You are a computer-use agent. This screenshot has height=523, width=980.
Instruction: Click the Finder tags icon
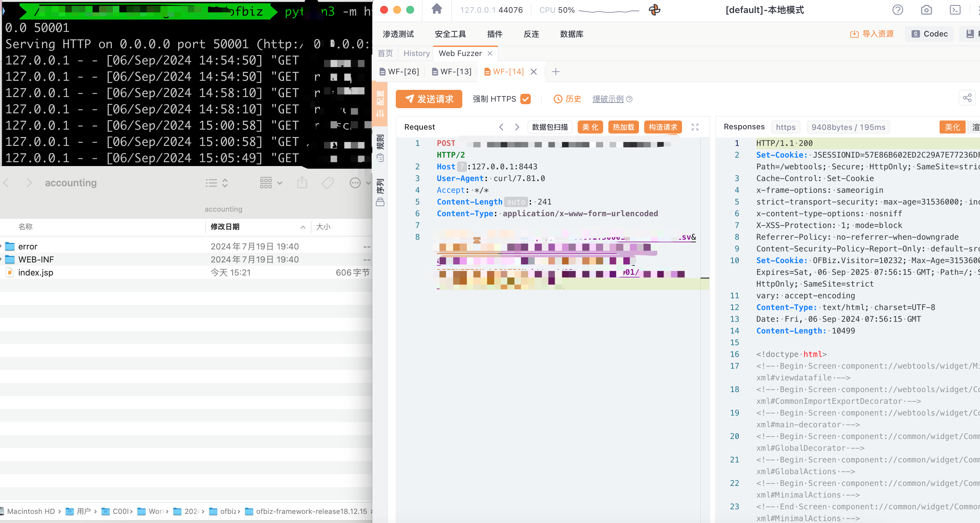(x=328, y=183)
